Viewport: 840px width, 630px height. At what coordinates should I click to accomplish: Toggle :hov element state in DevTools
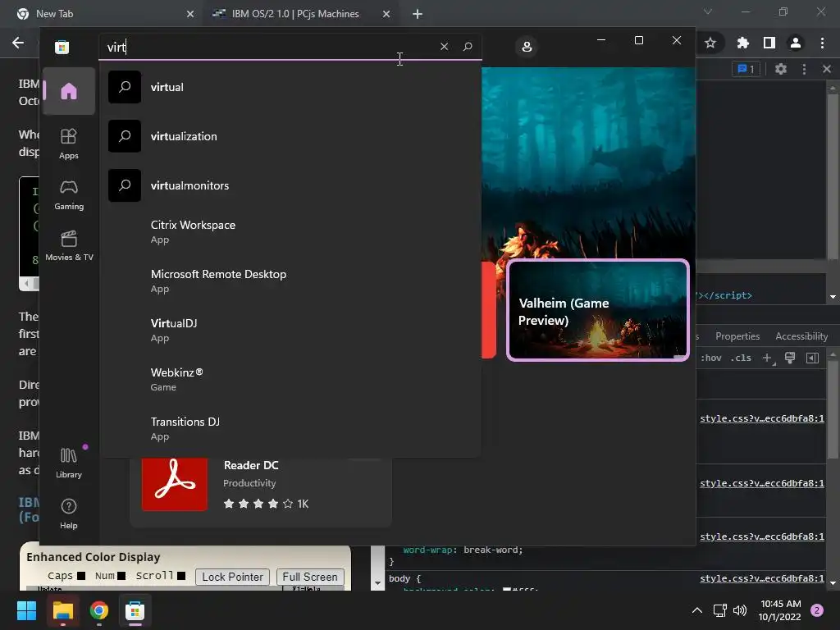[711, 358]
